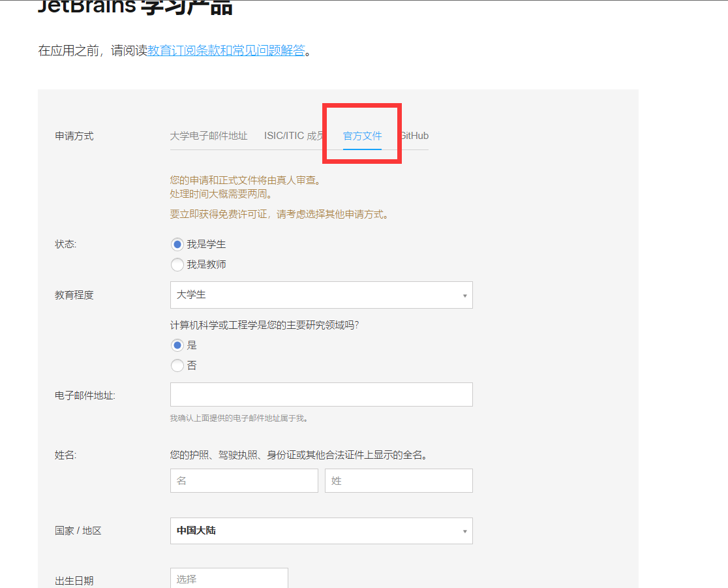Click the 电子邮件地址 input field

coord(322,394)
